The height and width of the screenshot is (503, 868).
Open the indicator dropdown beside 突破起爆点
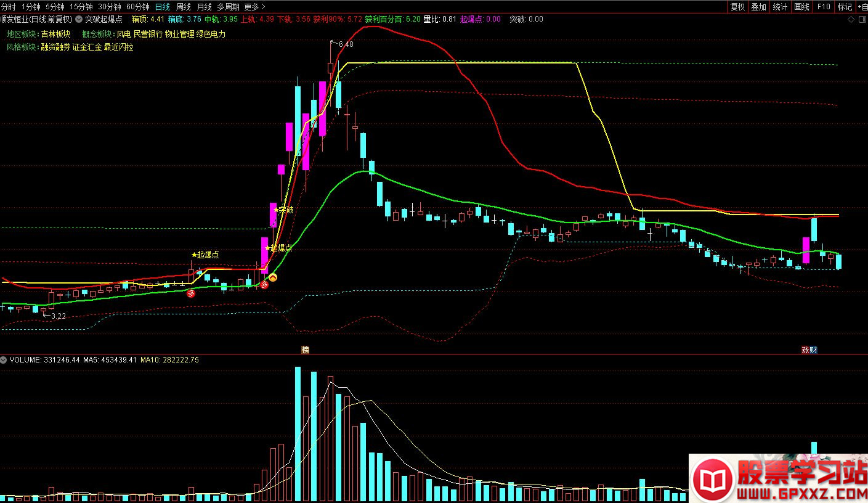point(79,19)
